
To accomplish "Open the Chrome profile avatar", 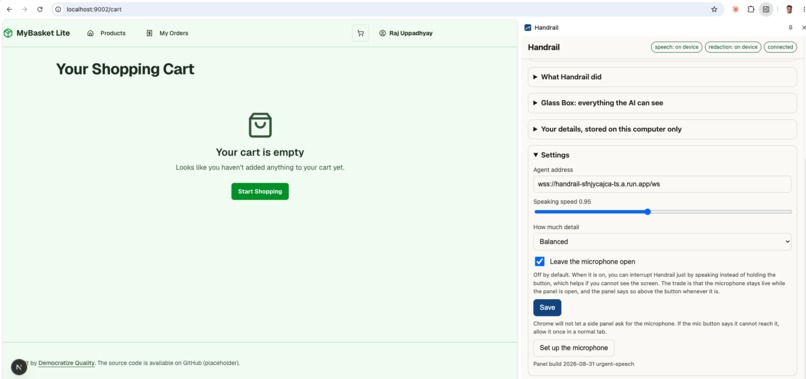I will click(x=789, y=9).
